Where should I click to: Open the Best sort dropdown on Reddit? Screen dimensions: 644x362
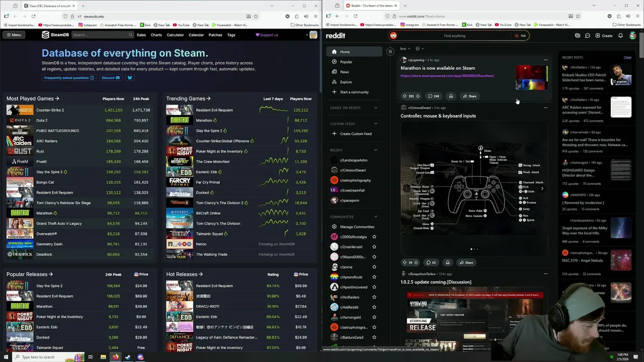click(x=405, y=49)
